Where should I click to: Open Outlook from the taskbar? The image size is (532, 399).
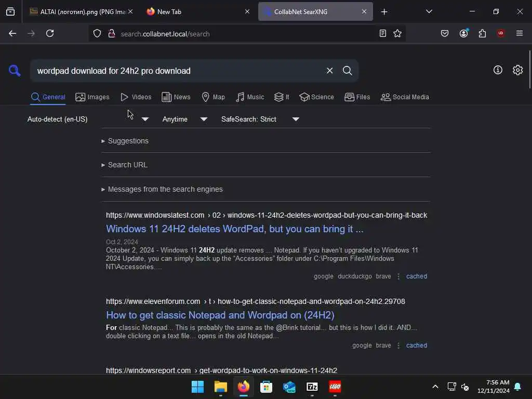pyautogui.click(x=289, y=387)
